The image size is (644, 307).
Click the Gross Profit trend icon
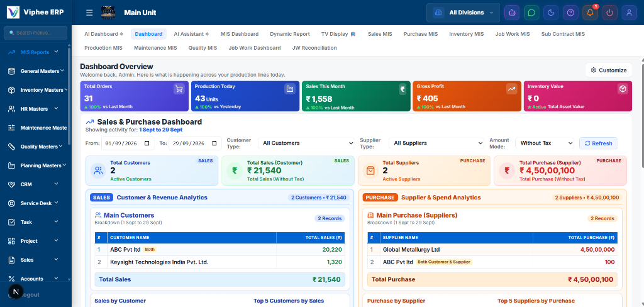pos(511,89)
